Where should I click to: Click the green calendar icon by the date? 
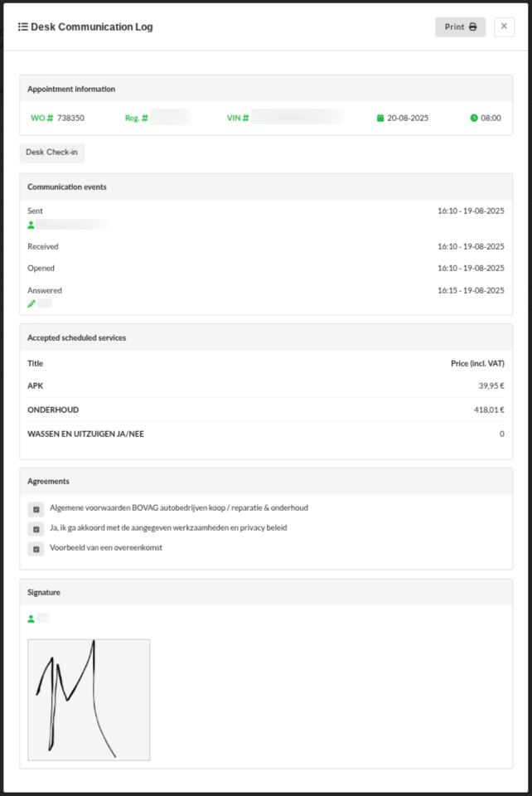point(380,118)
